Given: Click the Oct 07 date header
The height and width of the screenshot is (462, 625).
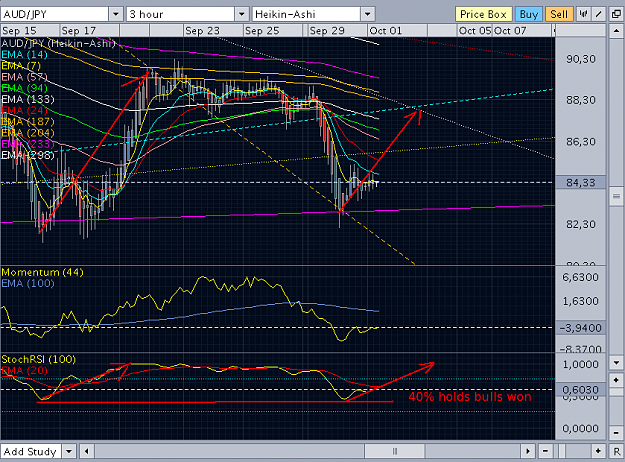Looking at the screenshot, I should pos(510,31).
